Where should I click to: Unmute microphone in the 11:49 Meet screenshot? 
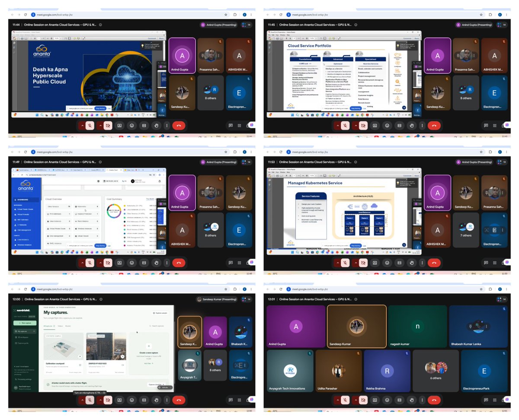coord(90,263)
